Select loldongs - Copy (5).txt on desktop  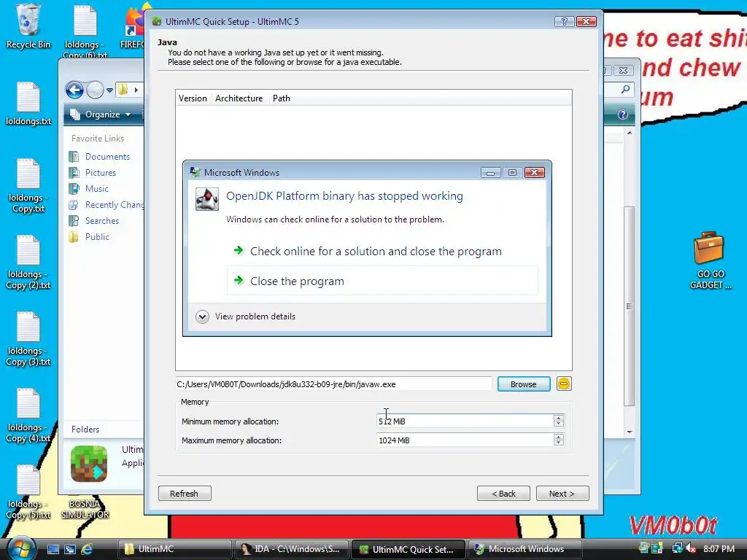point(28,492)
